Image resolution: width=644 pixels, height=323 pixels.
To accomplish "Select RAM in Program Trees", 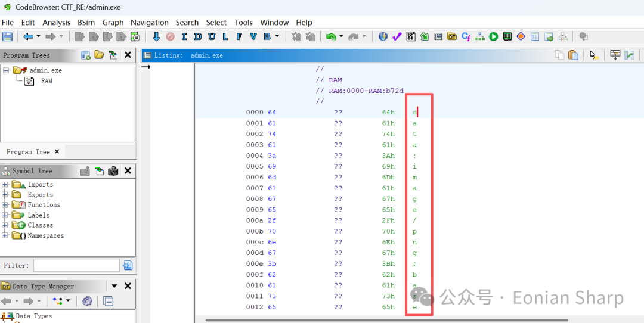I will (47, 81).
